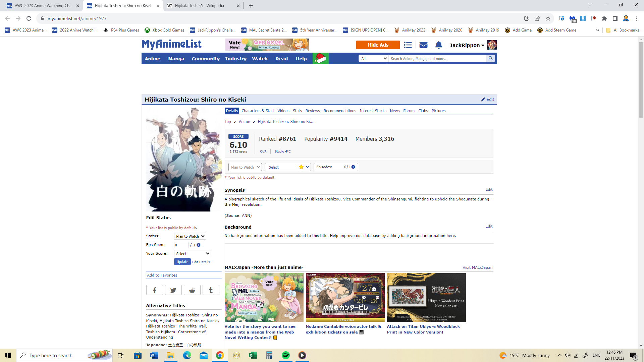Open the Your Score Select dropdown
This screenshot has height=362, width=644.
point(192,254)
